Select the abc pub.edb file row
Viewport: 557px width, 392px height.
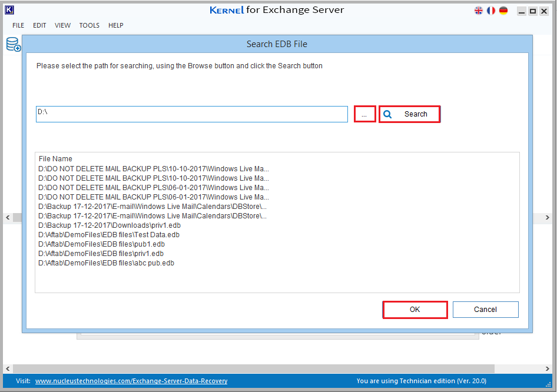coord(106,263)
